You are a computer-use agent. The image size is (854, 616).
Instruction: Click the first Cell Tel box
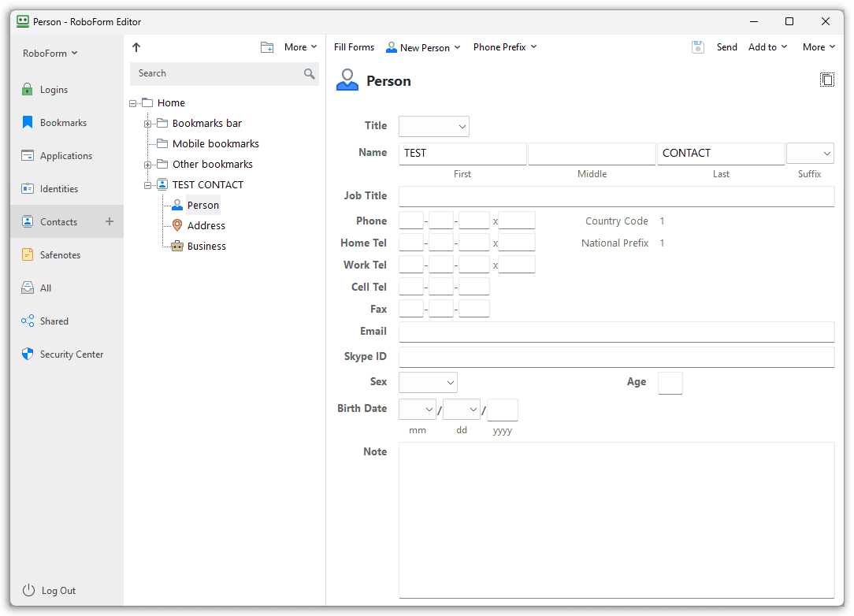click(x=411, y=287)
